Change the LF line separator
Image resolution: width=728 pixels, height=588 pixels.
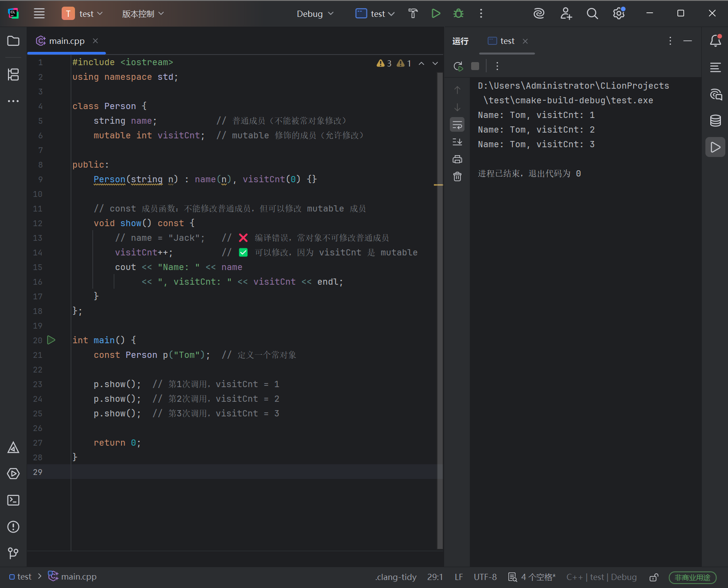pos(459,577)
